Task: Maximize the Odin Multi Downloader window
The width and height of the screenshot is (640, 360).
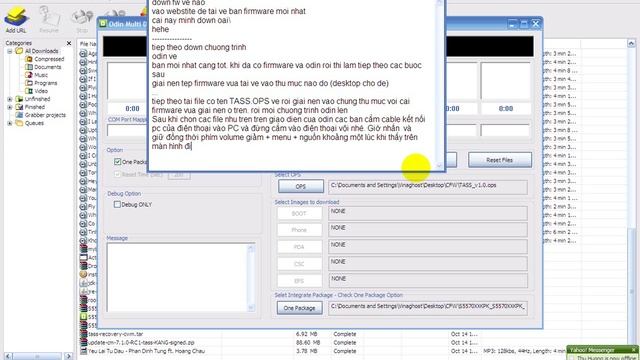Action: point(524,24)
